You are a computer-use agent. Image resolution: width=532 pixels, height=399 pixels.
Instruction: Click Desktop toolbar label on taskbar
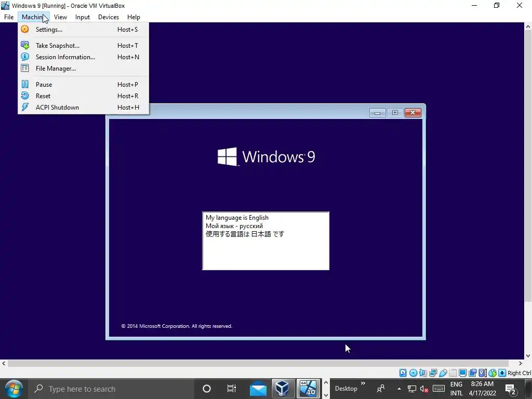(x=346, y=389)
